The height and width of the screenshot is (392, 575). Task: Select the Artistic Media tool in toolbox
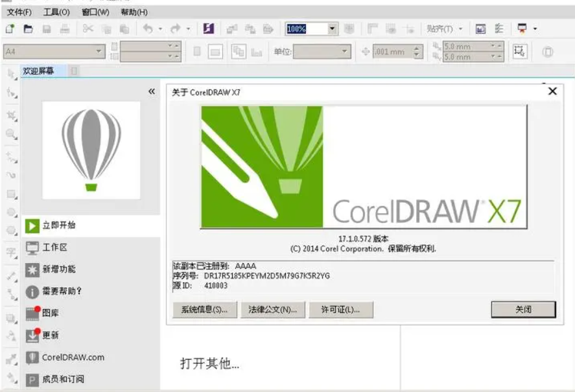[x=12, y=176]
